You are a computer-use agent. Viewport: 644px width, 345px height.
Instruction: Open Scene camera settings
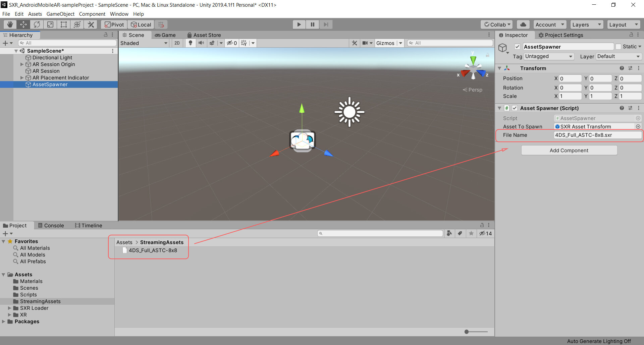pos(365,43)
